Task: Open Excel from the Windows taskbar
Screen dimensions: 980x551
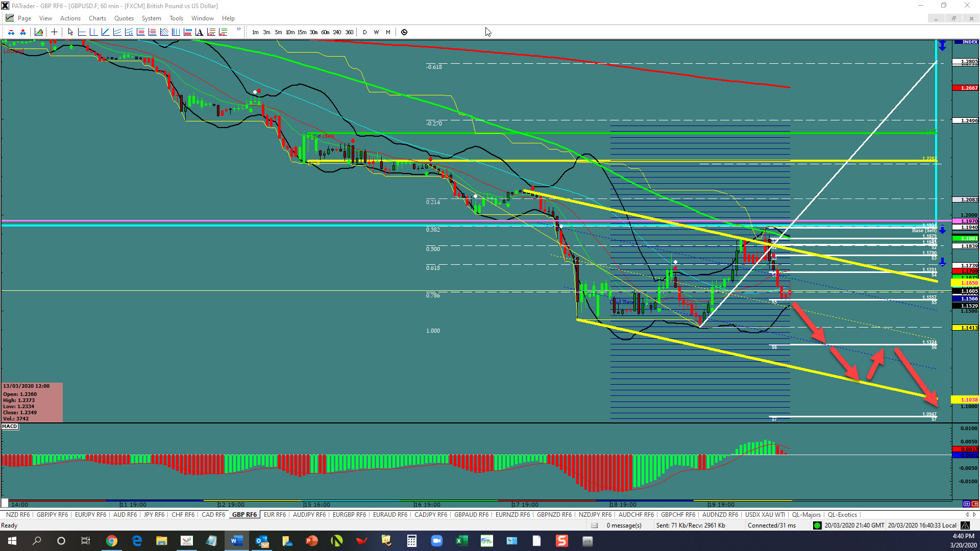Action: 461,541
